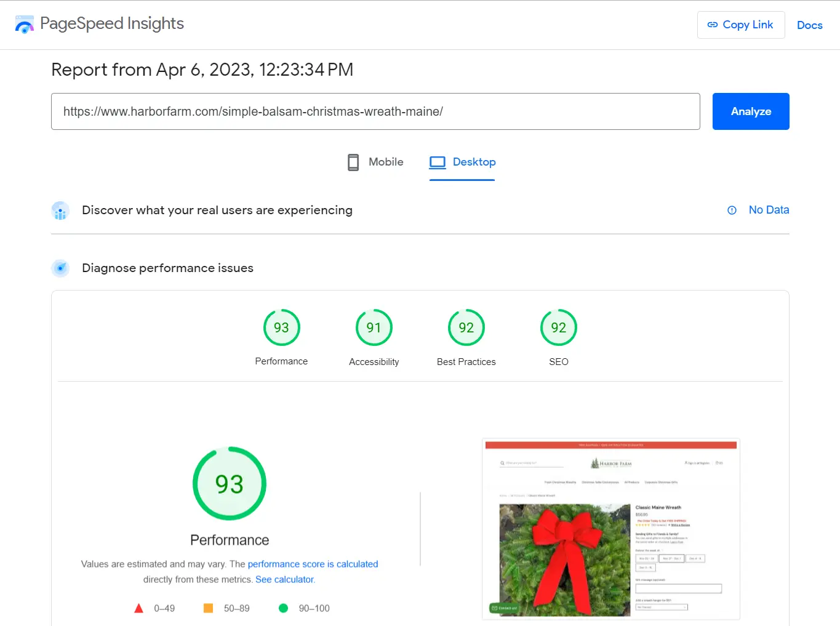840x626 pixels.
Task: Click the 92 SEO score gauge
Action: pos(559,327)
